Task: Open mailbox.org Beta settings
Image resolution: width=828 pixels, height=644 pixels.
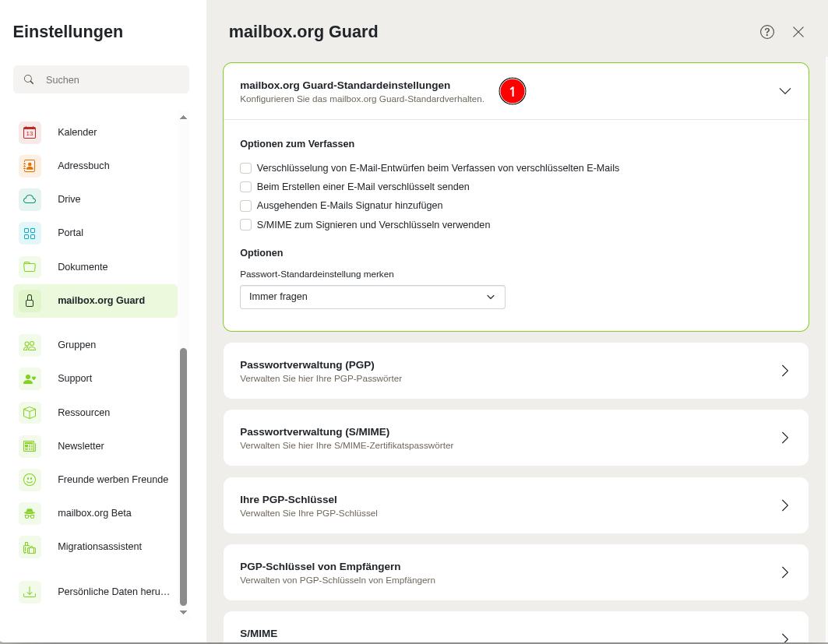Action: pos(95,513)
